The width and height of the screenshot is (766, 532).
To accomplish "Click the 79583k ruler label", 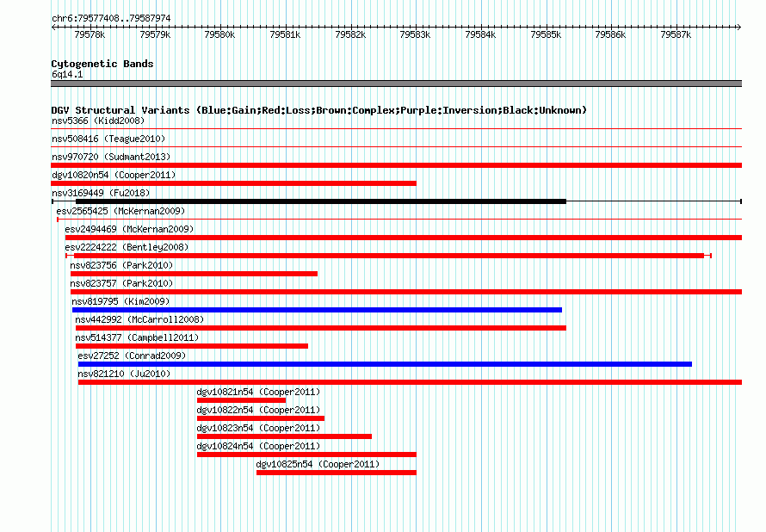I will point(415,34).
